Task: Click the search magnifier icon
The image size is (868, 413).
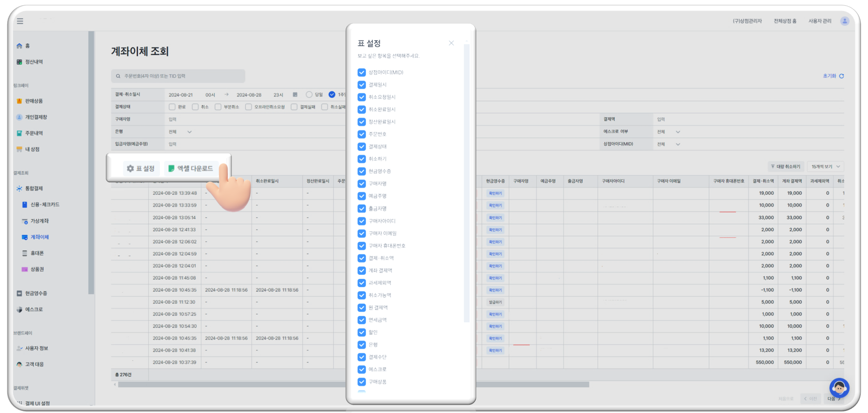Action: tap(118, 76)
